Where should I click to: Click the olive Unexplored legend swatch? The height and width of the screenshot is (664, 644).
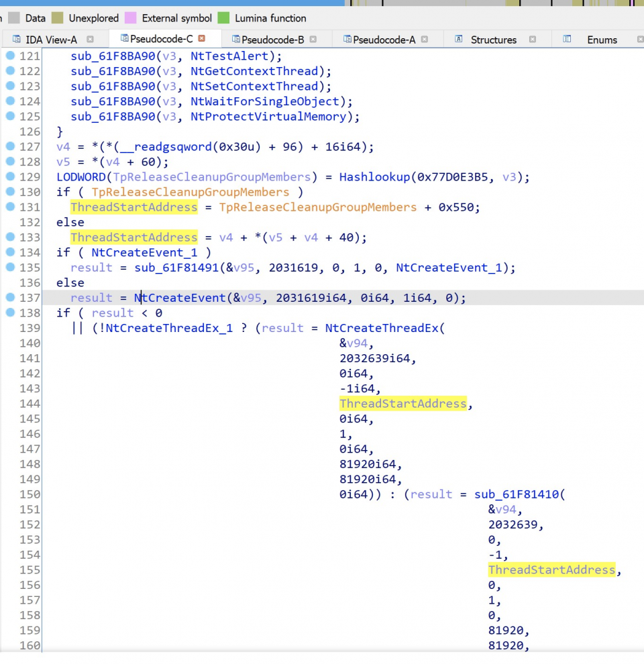tap(57, 18)
